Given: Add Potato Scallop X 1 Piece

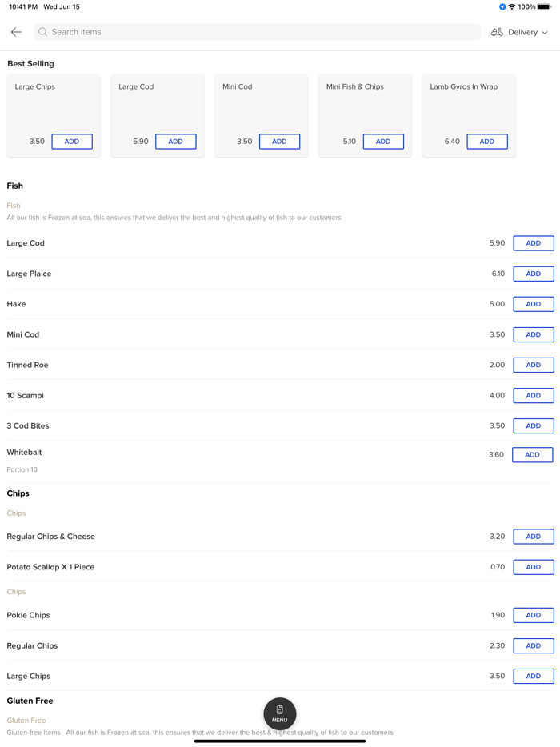Looking at the screenshot, I should (x=534, y=567).
